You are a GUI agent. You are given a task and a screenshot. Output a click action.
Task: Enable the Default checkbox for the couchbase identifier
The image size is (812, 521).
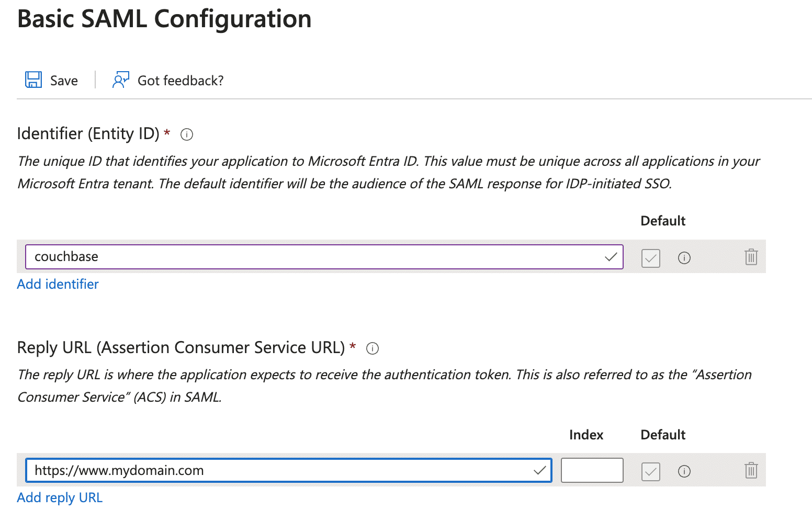click(x=650, y=257)
